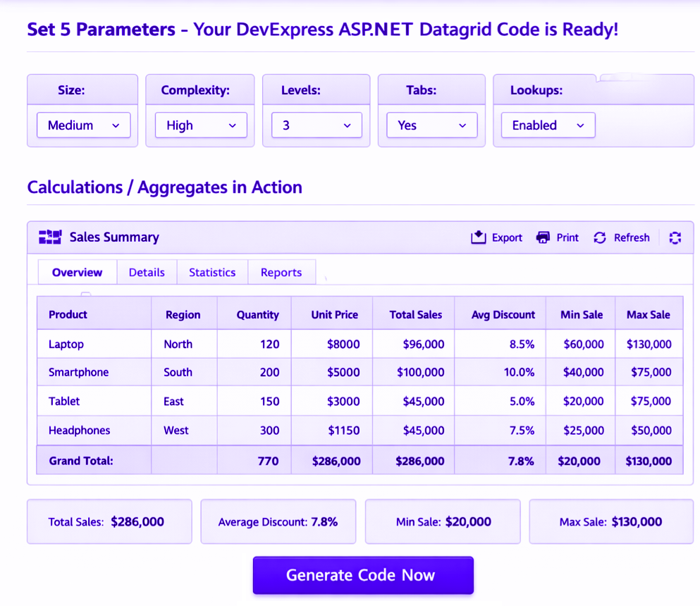Screen dimensions: 700x606
Task: Switch to the Details tab
Action: tap(147, 273)
